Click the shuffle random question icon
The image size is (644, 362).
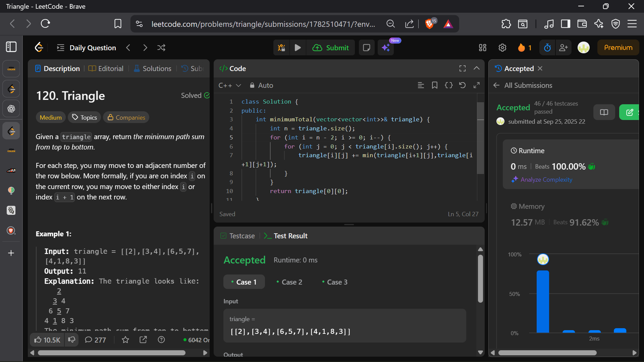[161, 48]
